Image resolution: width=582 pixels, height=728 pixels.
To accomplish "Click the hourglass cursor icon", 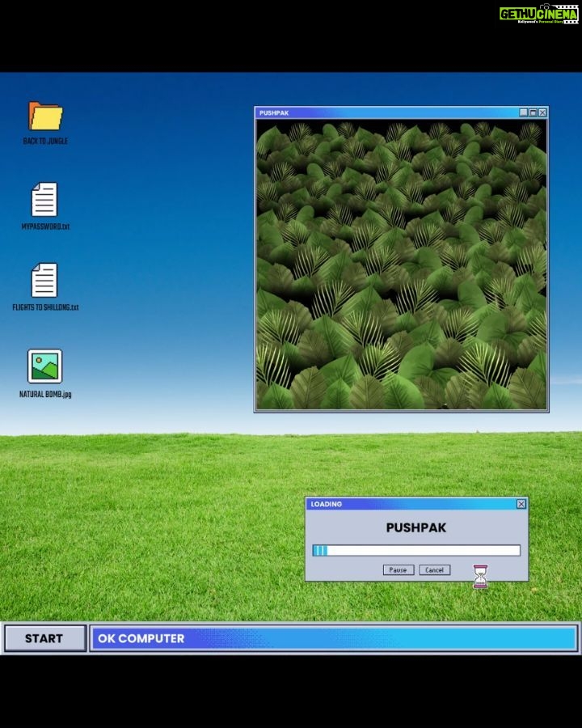I will [x=480, y=577].
